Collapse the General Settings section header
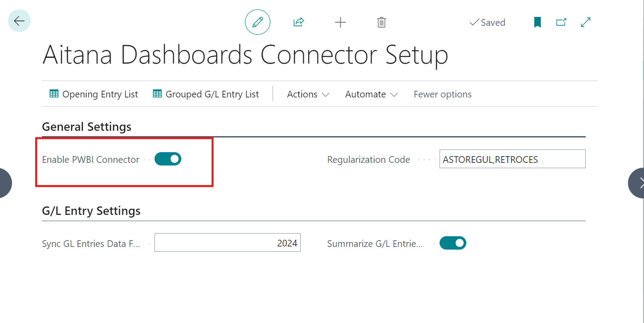This screenshot has height=323, width=644. (86, 127)
